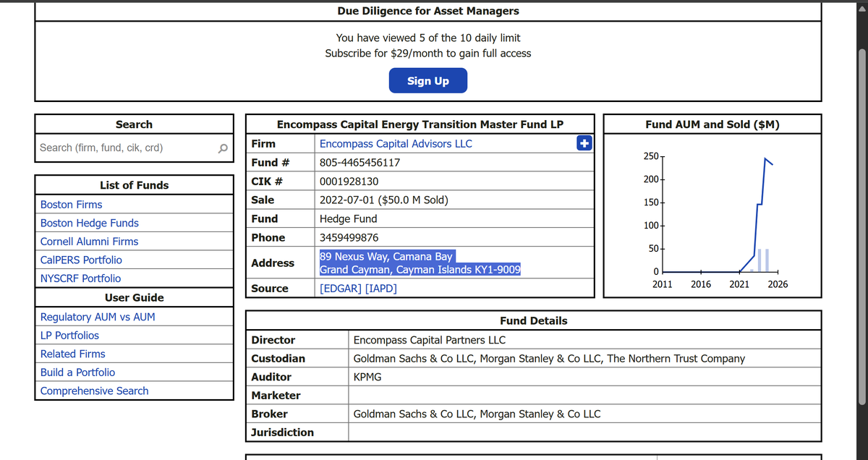
Task: Click the fund title heading
Action: click(420, 124)
